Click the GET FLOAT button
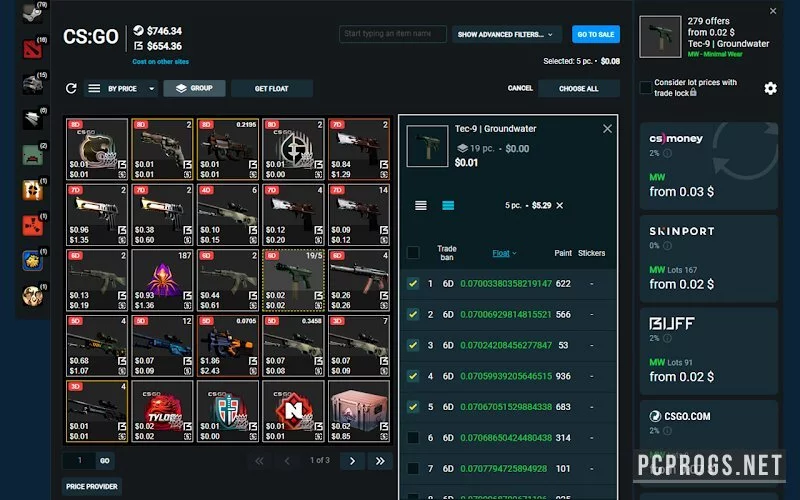This screenshot has height=500, width=800. tap(272, 89)
